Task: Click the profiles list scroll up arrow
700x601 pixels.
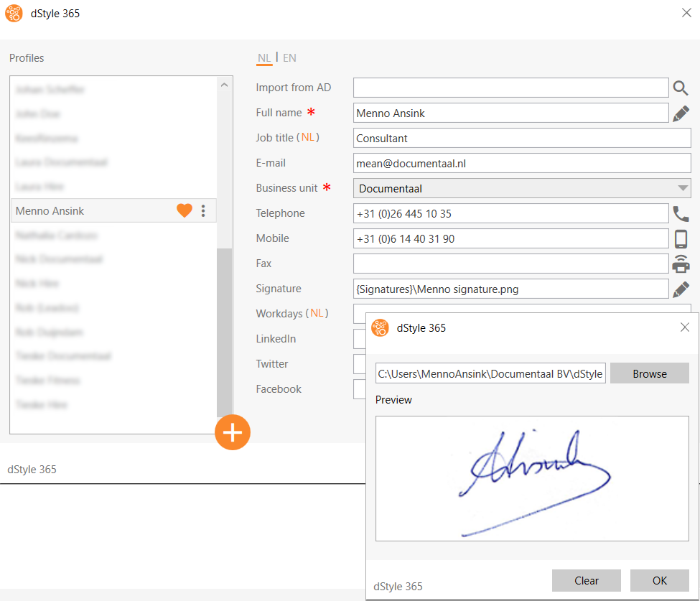Action: [224, 85]
